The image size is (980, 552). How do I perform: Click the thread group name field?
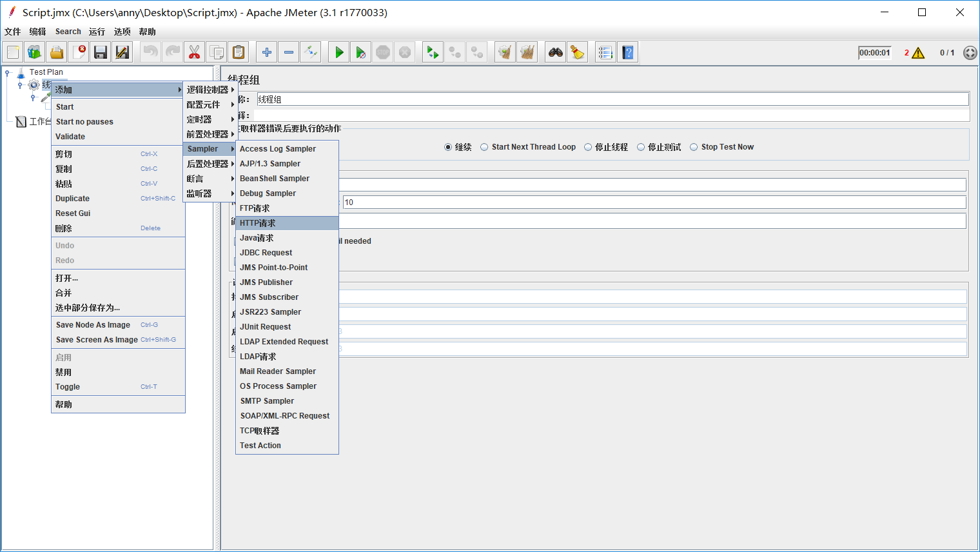point(612,99)
